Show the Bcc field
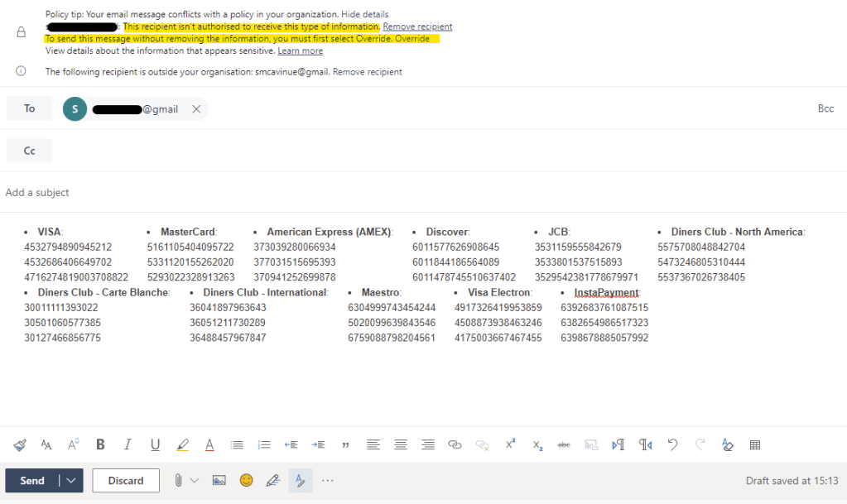 coord(825,108)
